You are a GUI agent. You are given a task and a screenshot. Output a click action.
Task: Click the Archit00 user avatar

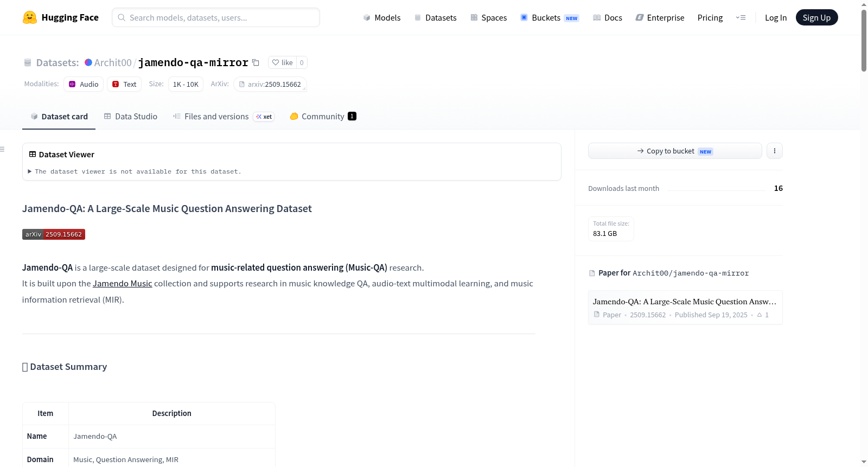click(88, 62)
